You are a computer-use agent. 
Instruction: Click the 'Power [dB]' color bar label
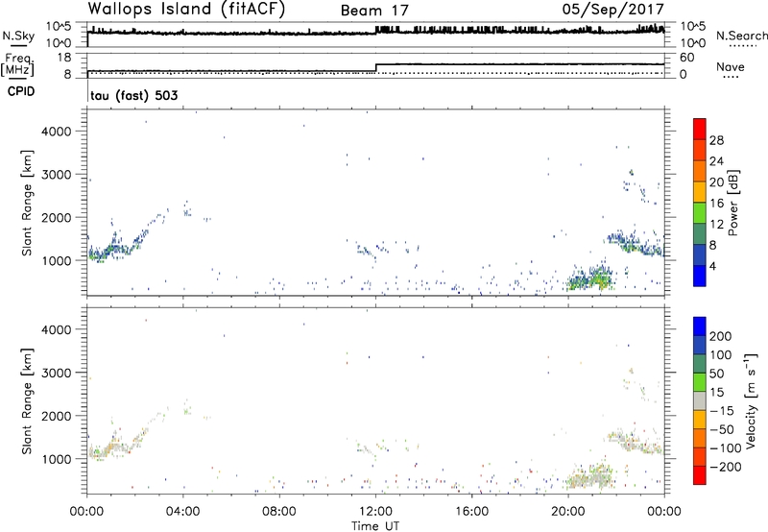click(732, 203)
